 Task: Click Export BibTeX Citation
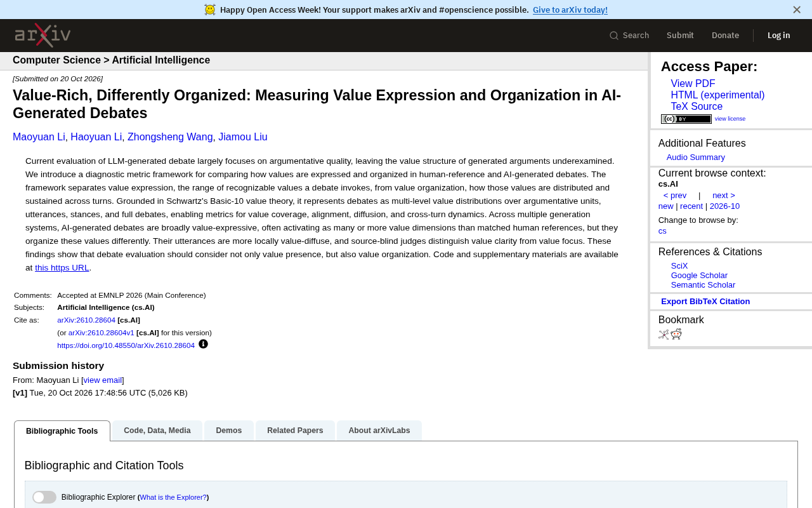point(705,302)
